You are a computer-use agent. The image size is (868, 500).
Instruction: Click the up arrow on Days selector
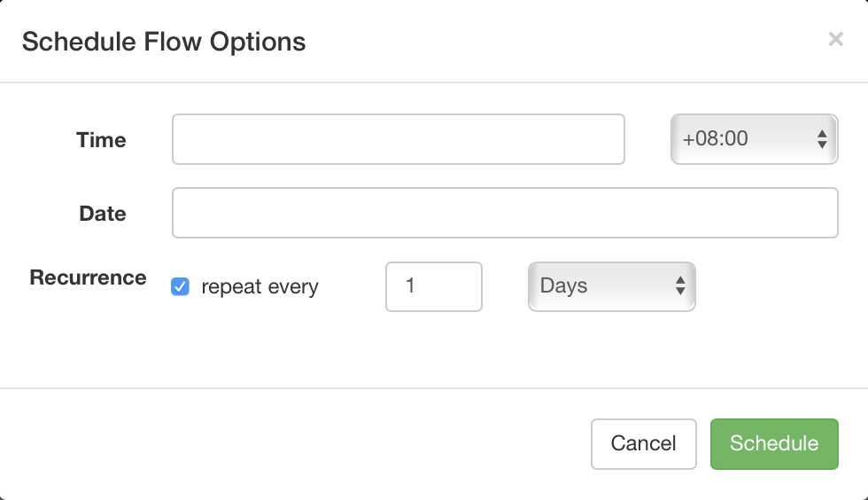point(680,280)
